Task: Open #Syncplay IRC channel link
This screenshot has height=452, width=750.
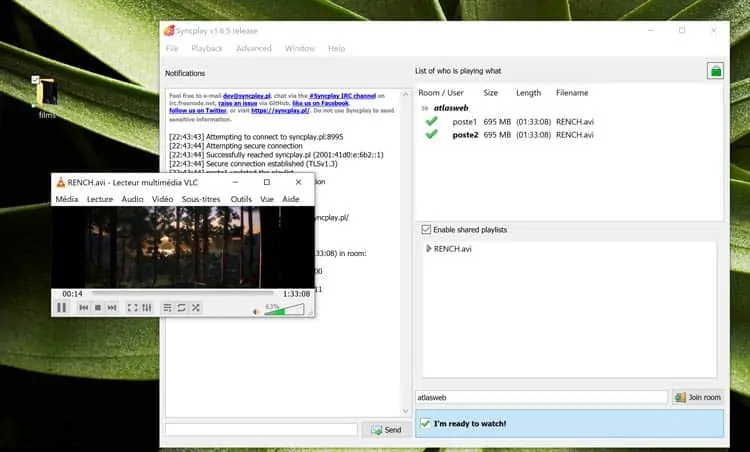Action: pos(342,96)
